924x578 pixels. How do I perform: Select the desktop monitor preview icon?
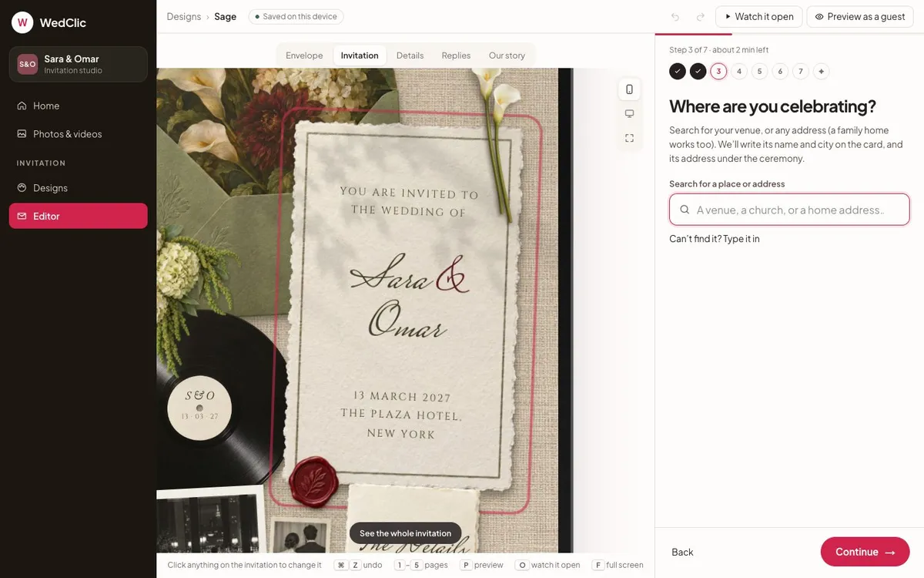click(x=629, y=113)
